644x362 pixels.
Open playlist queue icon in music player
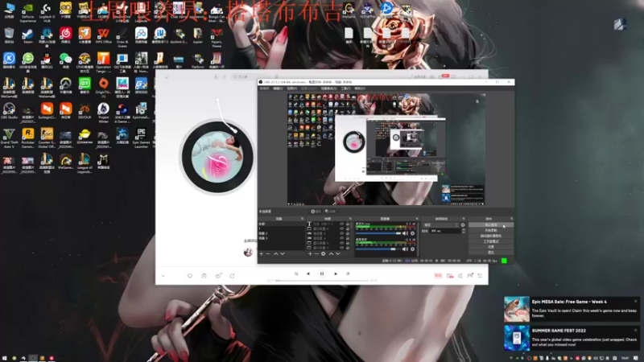tap(480, 276)
